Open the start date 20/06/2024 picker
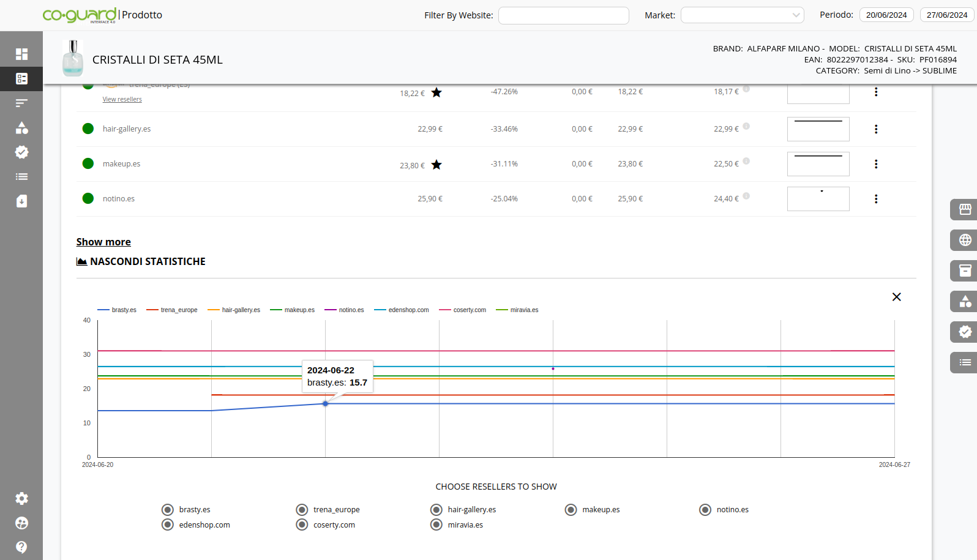Screen dimensions: 977x560 [886, 15]
